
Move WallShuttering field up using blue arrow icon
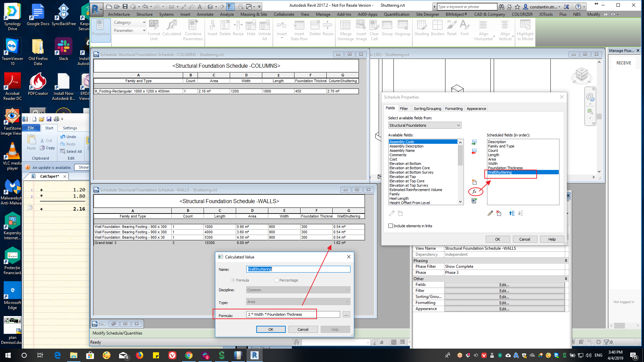512,213
